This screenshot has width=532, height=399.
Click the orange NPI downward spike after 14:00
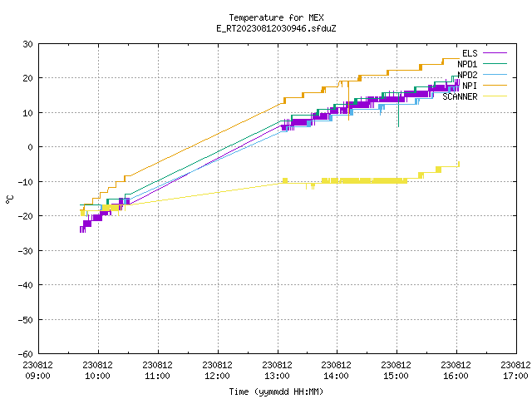[x=348, y=101]
